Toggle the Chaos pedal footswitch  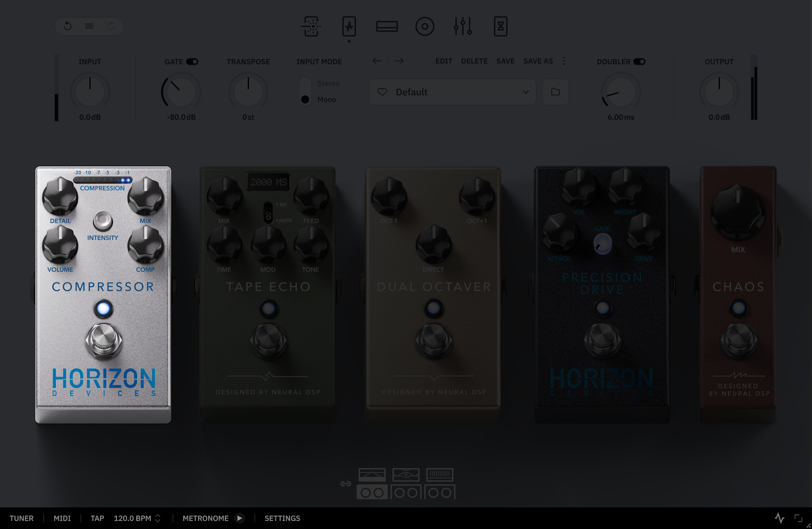739,341
